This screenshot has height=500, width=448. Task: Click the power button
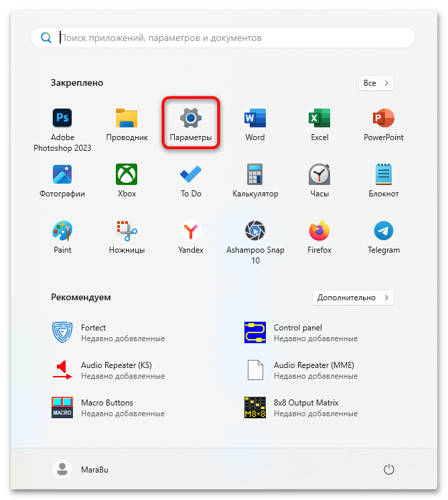pyautogui.click(x=388, y=470)
